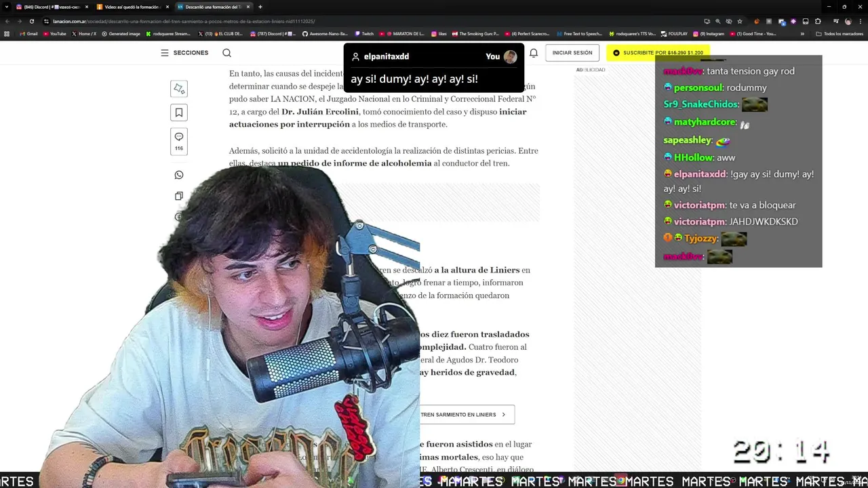
Task: Close the 'Descarriló una formación' tab
Action: point(248,7)
